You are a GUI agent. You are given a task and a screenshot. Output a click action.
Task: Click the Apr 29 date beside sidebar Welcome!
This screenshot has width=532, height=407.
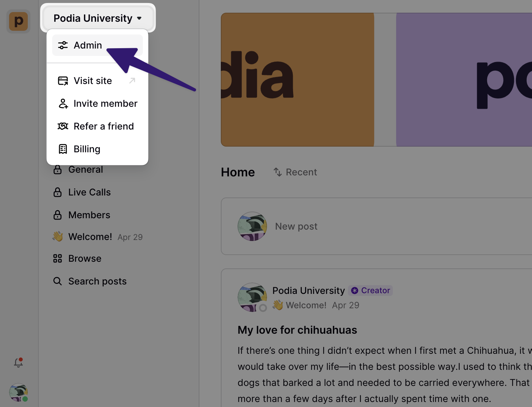(x=130, y=237)
